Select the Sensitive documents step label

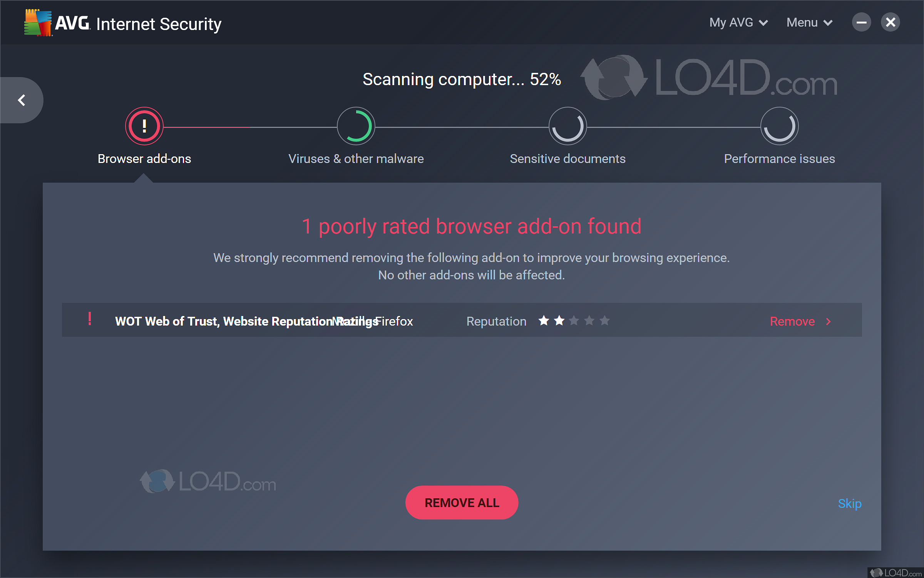(x=568, y=159)
